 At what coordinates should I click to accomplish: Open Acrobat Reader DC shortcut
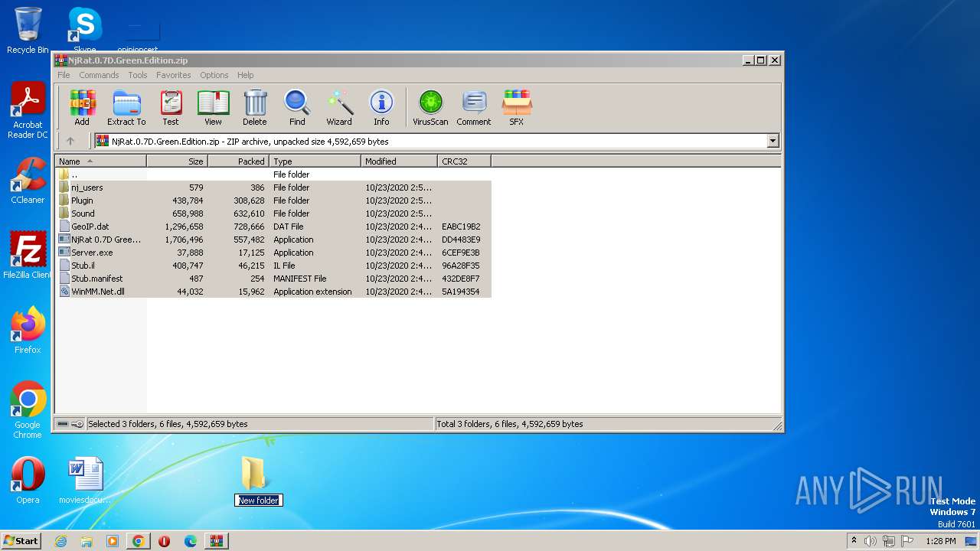tap(28, 111)
